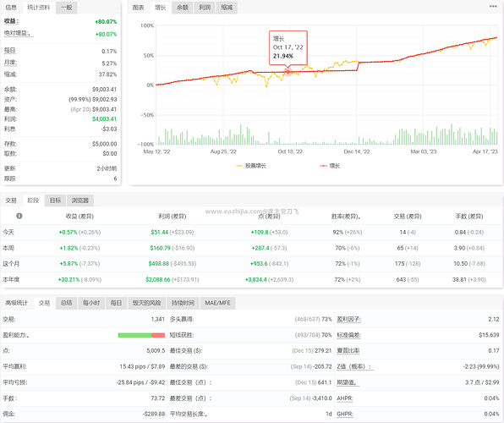The width and height of the screenshot is (504, 423).
Task: Open the 余额 balance chart tab
Action: tap(183, 8)
